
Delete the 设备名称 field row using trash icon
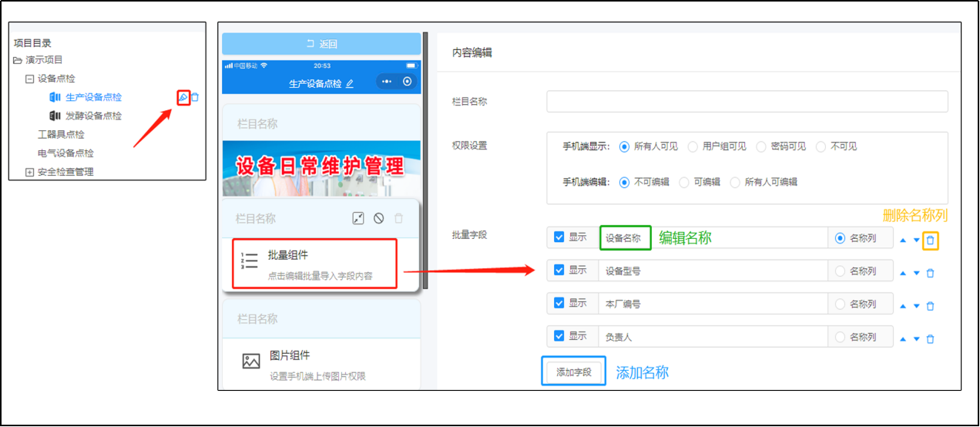930,240
